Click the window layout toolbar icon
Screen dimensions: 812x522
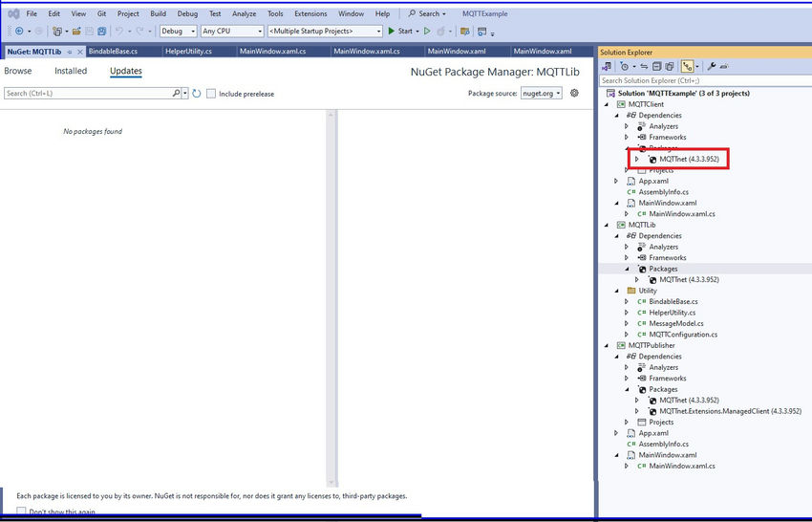tap(482, 32)
